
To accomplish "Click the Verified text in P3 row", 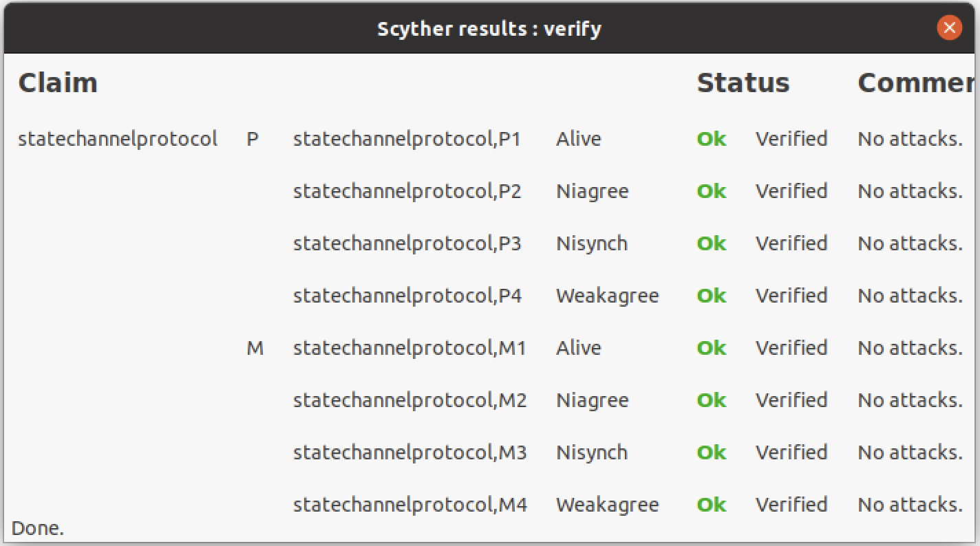I will 791,243.
